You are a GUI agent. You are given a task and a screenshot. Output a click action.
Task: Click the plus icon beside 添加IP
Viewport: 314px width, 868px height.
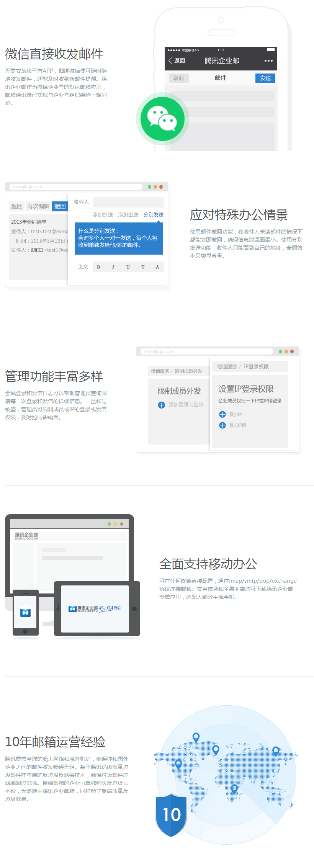pos(222,414)
